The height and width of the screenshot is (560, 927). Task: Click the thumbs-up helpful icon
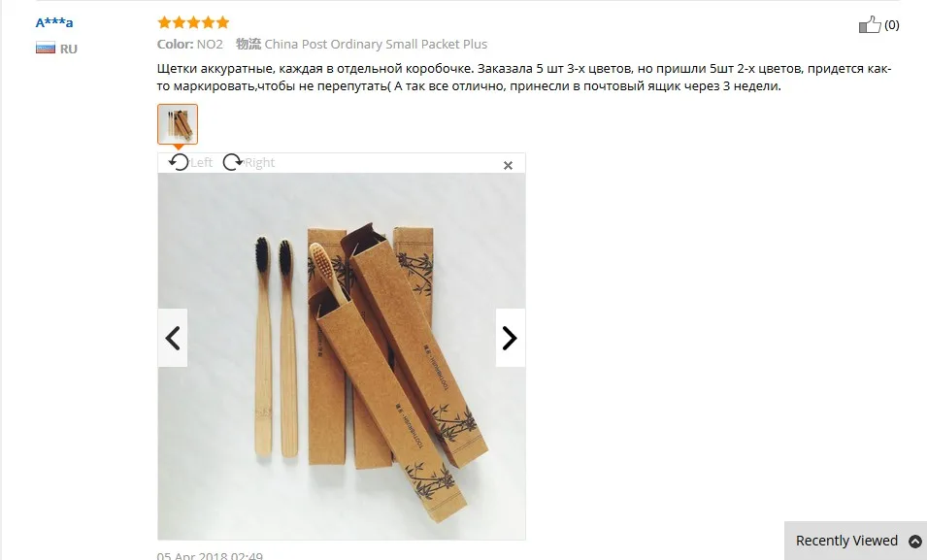coord(870,24)
